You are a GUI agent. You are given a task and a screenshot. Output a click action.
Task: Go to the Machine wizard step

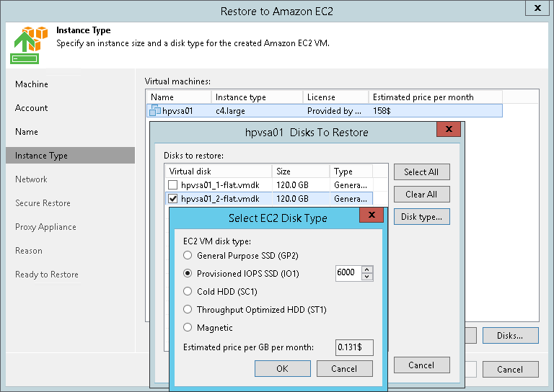(x=32, y=84)
